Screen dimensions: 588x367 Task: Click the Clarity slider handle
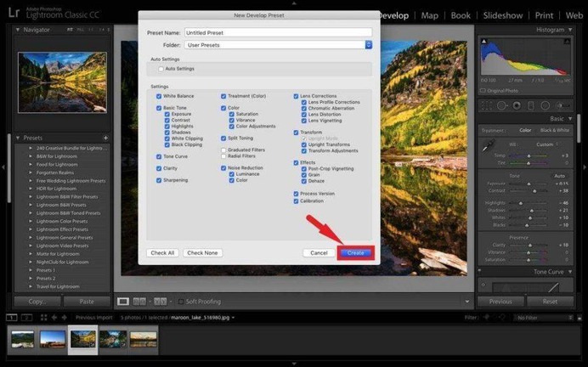tap(530, 246)
